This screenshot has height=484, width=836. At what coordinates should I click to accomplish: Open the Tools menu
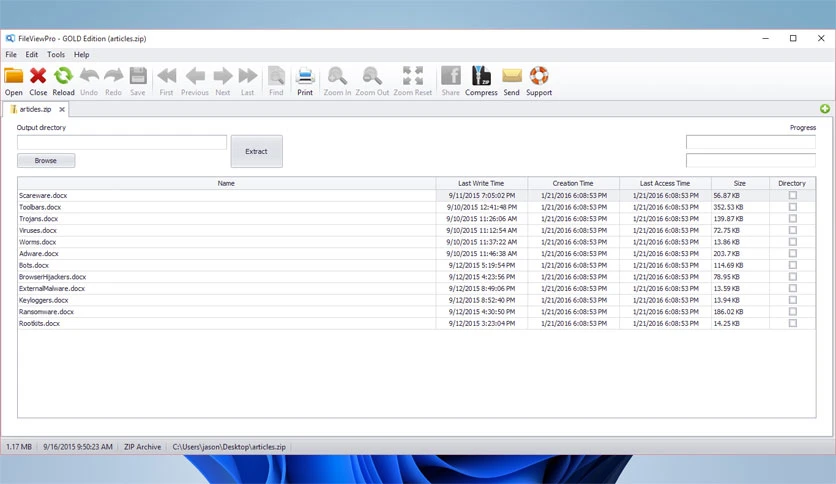click(56, 54)
